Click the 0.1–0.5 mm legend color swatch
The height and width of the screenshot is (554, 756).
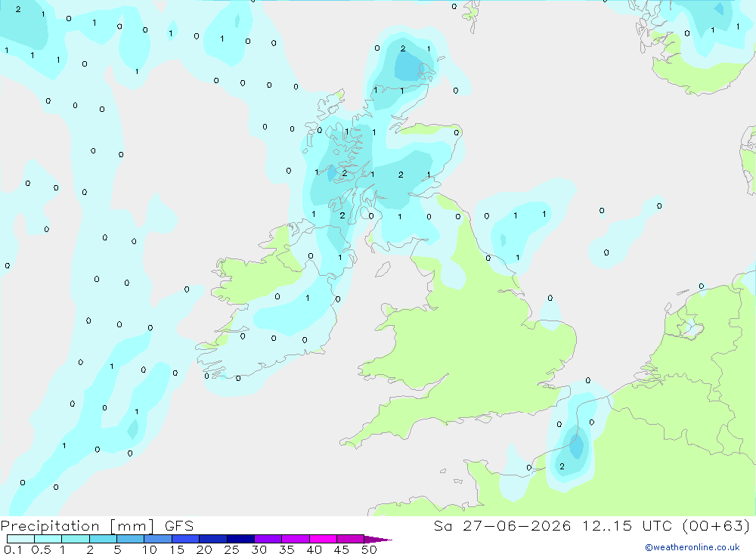click(x=20, y=539)
